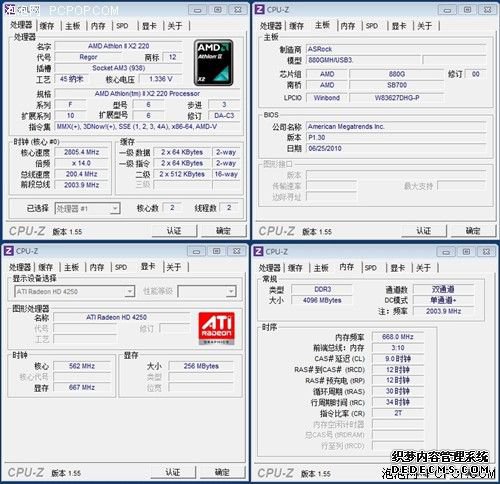This screenshot has height=484, width=500.
Task: Click 认证 button in the graphics window
Action: coord(173,472)
